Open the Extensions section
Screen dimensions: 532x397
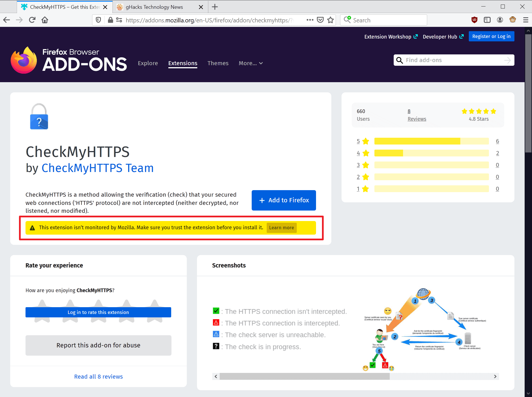coord(183,63)
